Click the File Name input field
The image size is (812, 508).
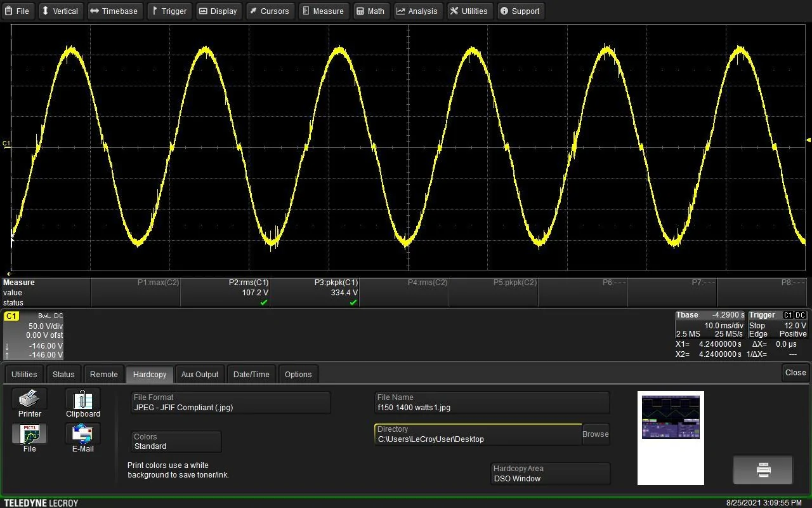[x=492, y=403]
